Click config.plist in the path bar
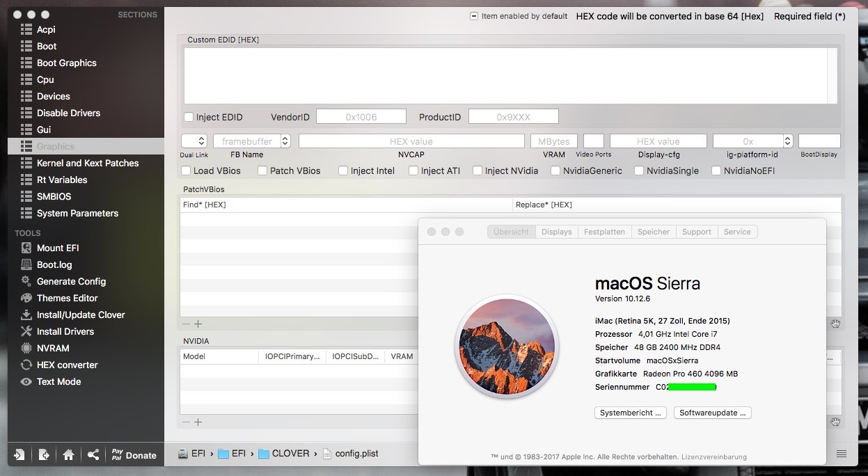This screenshot has width=868, height=476. pos(351,453)
